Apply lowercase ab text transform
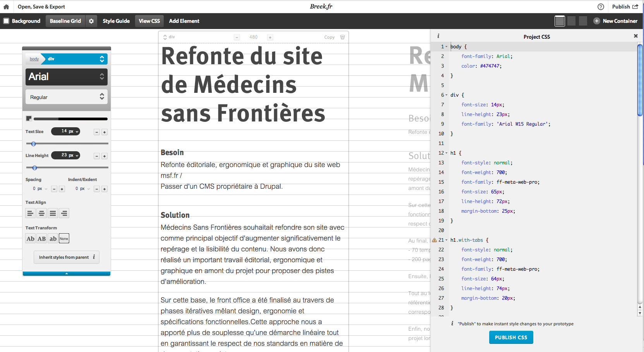Screen dimensions: 644x352 pos(53,239)
